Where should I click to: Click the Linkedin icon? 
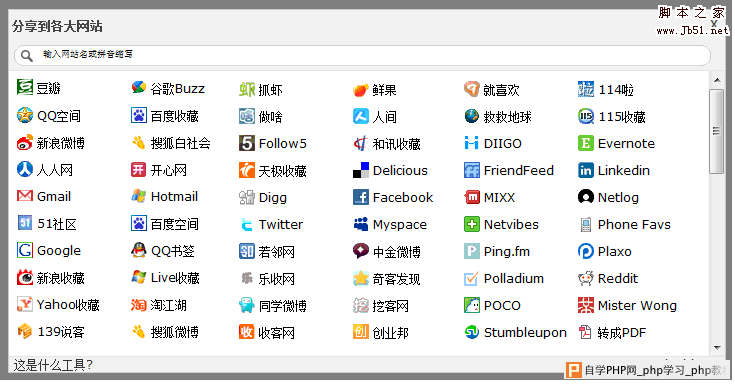586,170
